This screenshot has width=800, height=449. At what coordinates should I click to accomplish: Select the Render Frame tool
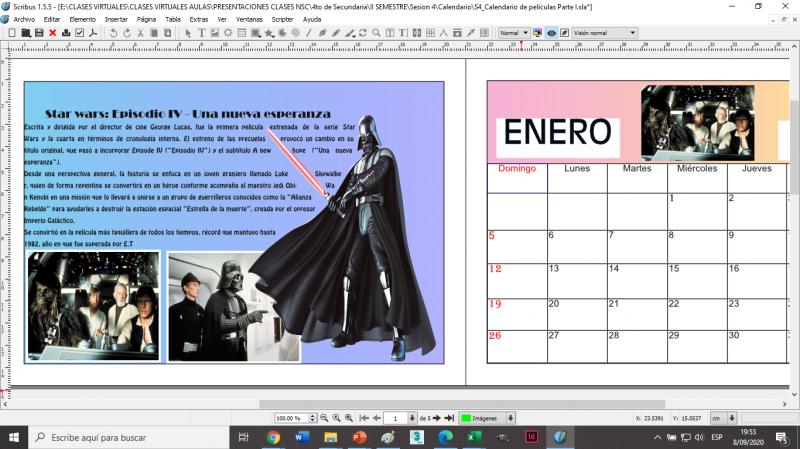[228, 33]
